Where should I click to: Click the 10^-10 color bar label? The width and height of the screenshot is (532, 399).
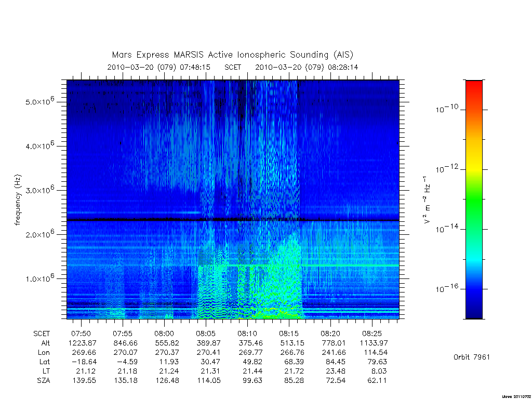click(447, 109)
